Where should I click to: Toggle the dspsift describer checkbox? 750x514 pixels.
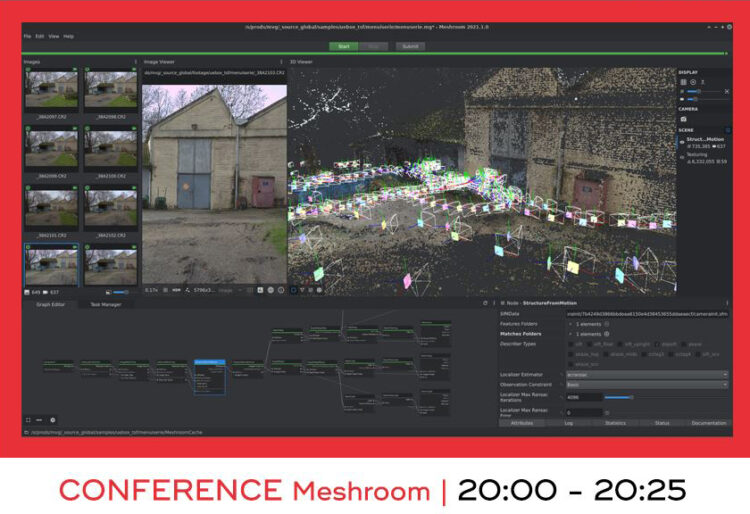tap(657, 344)
